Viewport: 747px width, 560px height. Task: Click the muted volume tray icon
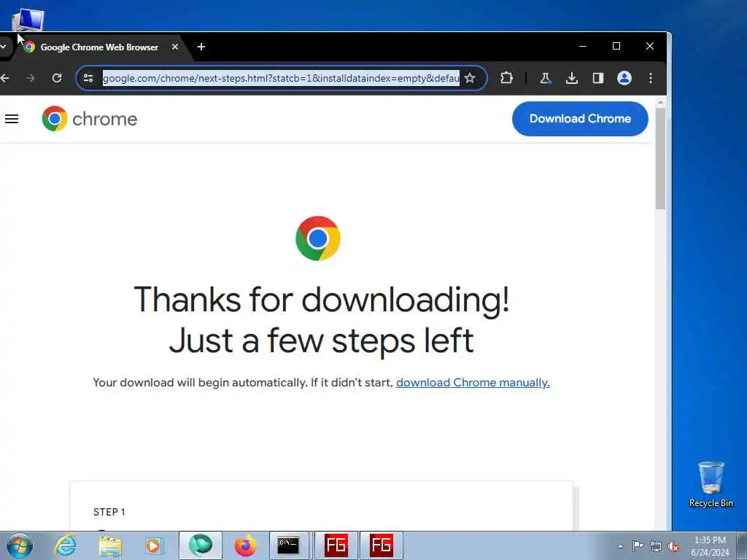673,546
